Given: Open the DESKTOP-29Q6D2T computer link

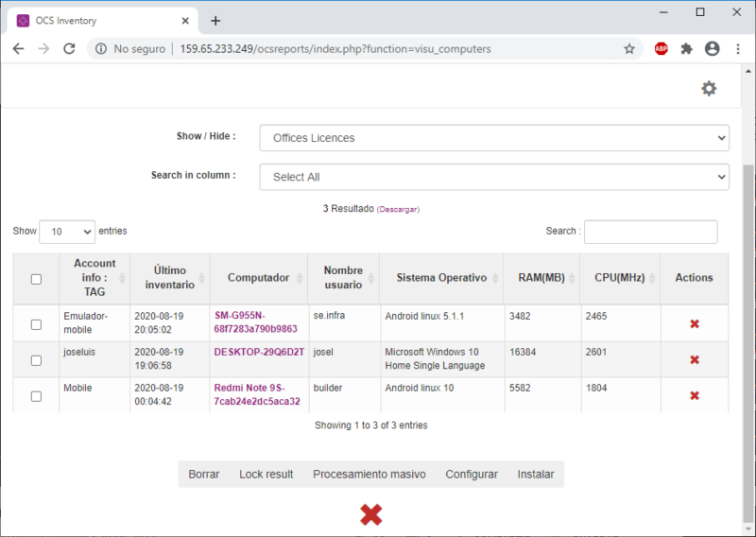Looking at the screenshot, I should [x=259, y=352].
